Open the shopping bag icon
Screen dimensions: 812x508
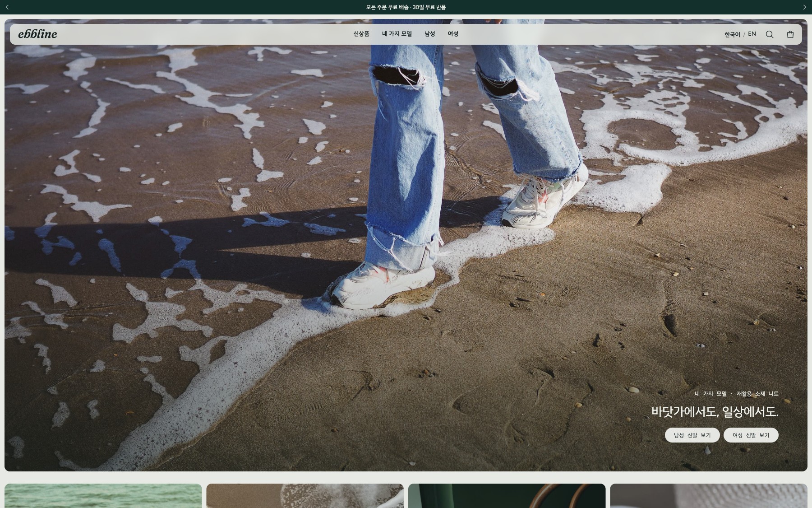point(790,34)
